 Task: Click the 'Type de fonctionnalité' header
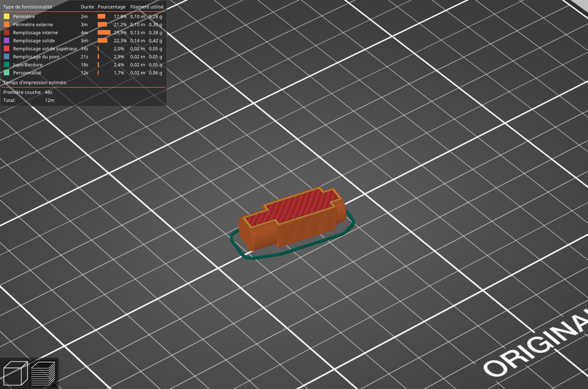(28, 7)
